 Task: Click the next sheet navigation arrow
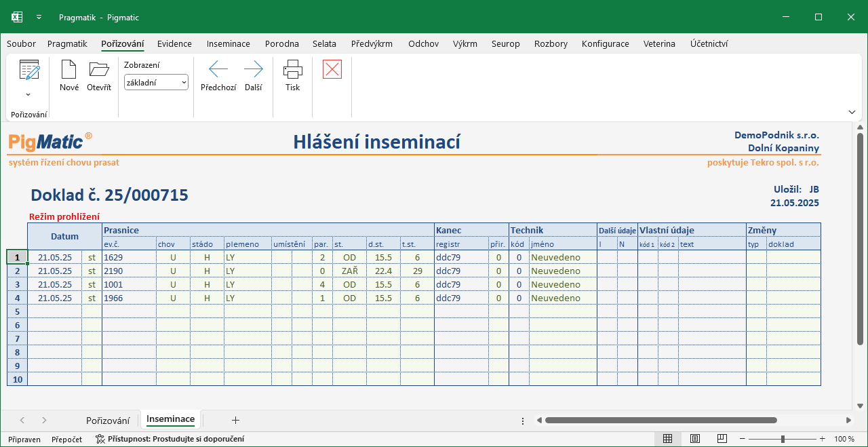(44, 420)
